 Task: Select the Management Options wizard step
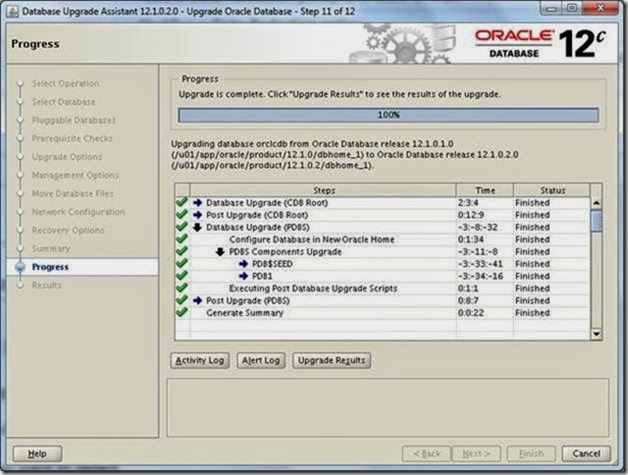click(x=75, y=175)
